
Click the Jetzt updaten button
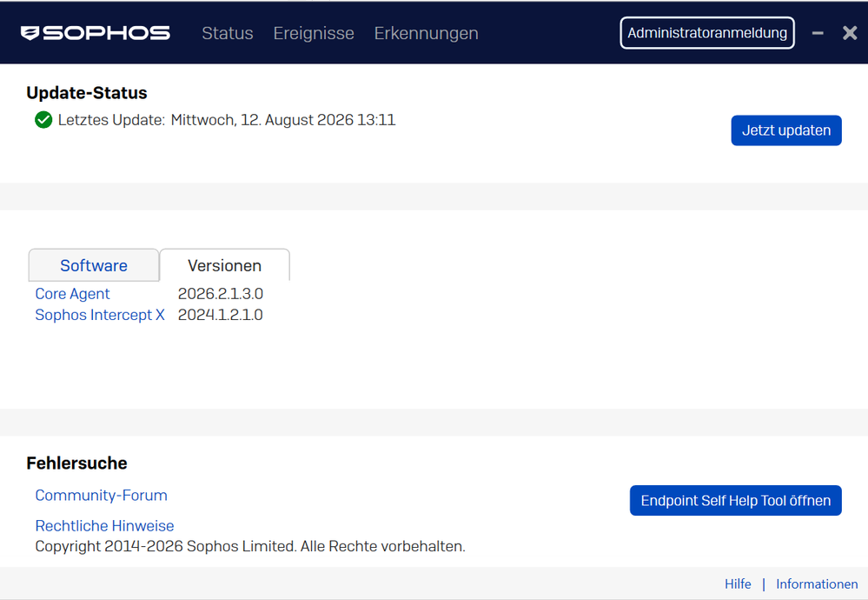click(786, 130)
